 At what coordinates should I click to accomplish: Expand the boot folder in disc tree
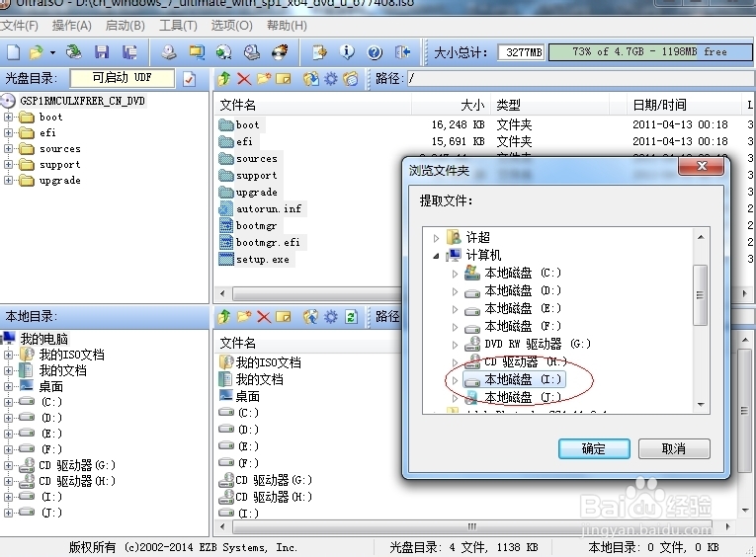(8, 118)
